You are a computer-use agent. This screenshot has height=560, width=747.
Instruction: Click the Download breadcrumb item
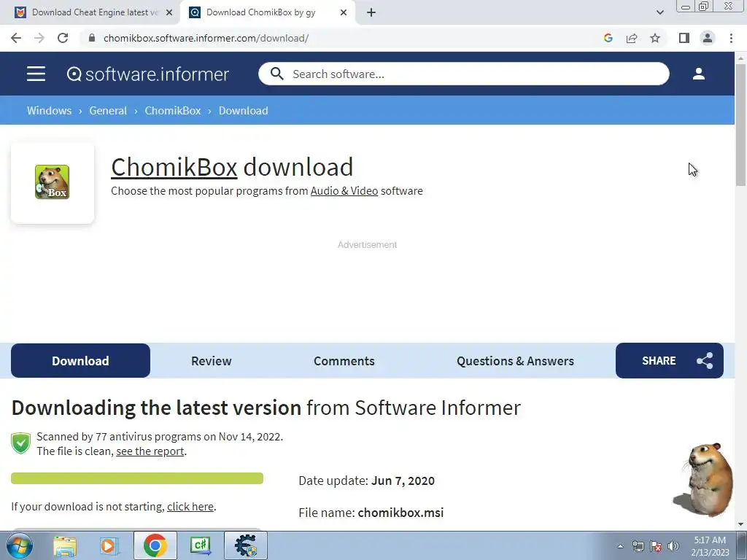[x=244, y=111]
